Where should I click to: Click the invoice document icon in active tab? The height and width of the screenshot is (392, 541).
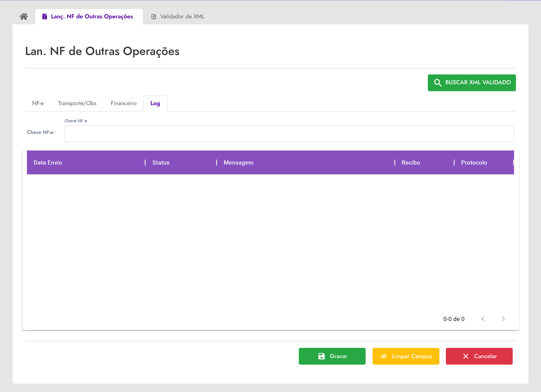[45, 16]
